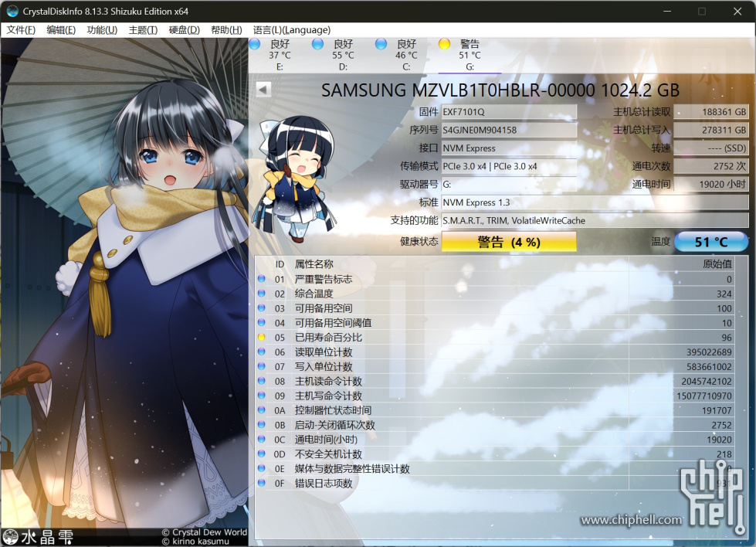
Task: Open the 主题(T) menu
Action: [x=143, y=30]
